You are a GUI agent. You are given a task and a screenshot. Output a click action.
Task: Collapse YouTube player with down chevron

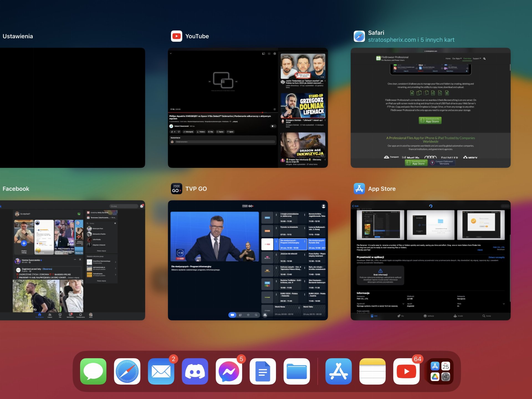pos(171,53)
